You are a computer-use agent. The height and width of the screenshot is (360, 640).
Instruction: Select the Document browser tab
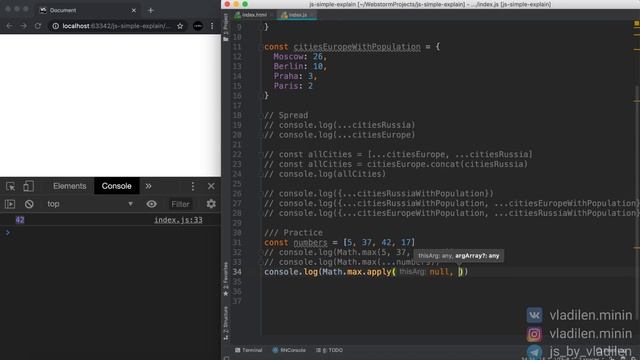click(88, 10)
